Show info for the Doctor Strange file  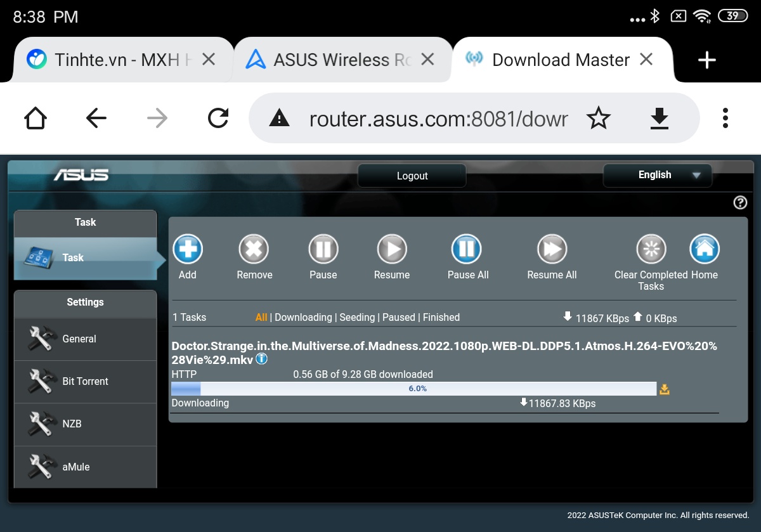[261, 360]
